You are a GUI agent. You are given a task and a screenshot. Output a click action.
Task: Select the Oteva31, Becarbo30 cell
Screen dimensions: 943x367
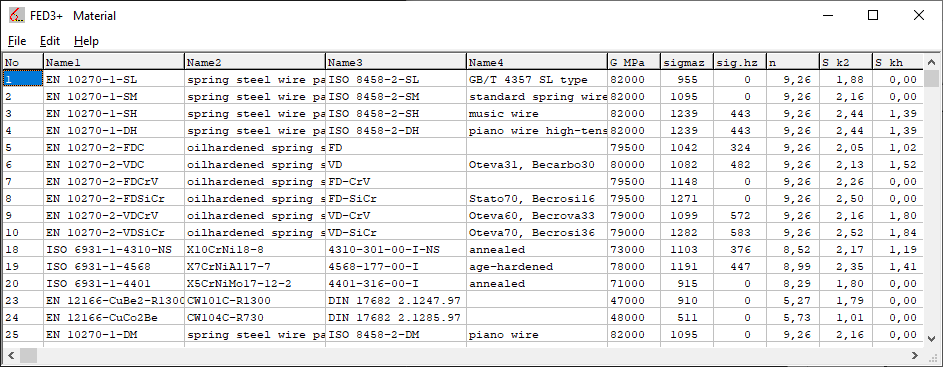tap(537, 164)
